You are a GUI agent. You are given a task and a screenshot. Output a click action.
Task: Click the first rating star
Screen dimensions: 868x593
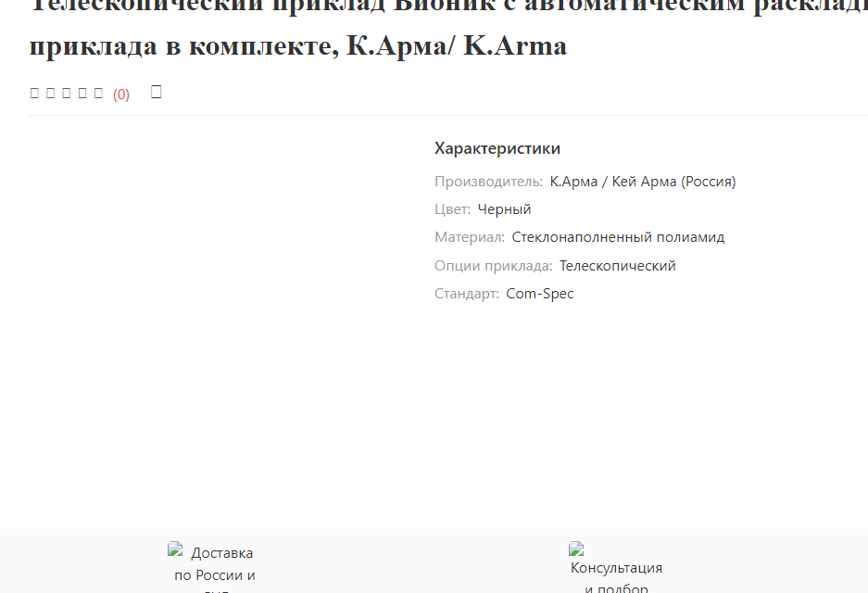point(34,93)
